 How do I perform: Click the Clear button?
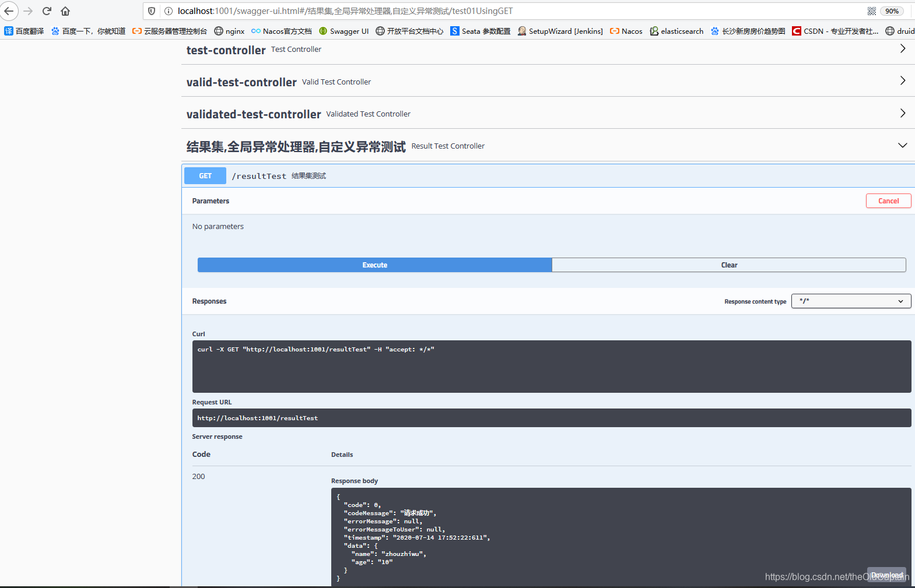click(729, 265)
